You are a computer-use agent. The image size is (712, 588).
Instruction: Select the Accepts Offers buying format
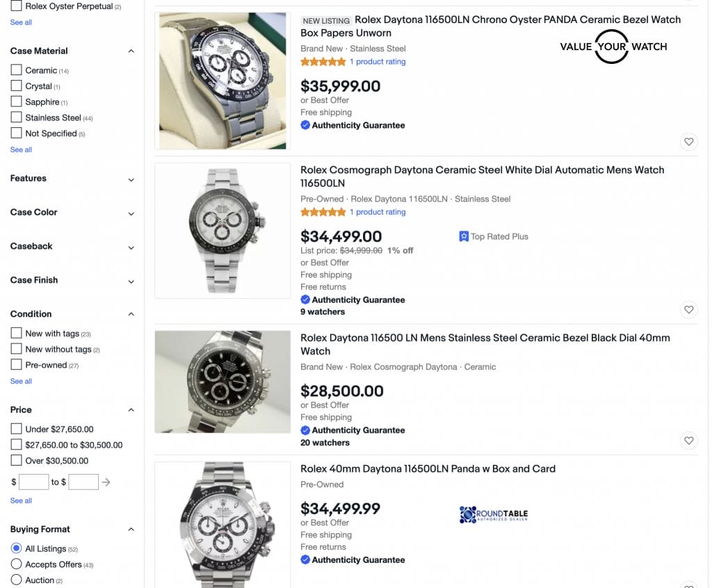17,564
